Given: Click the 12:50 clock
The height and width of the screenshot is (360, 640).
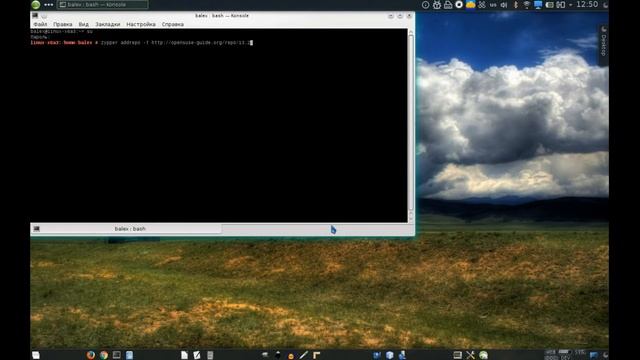Looking at the screenshot, I should click(587, 4).
